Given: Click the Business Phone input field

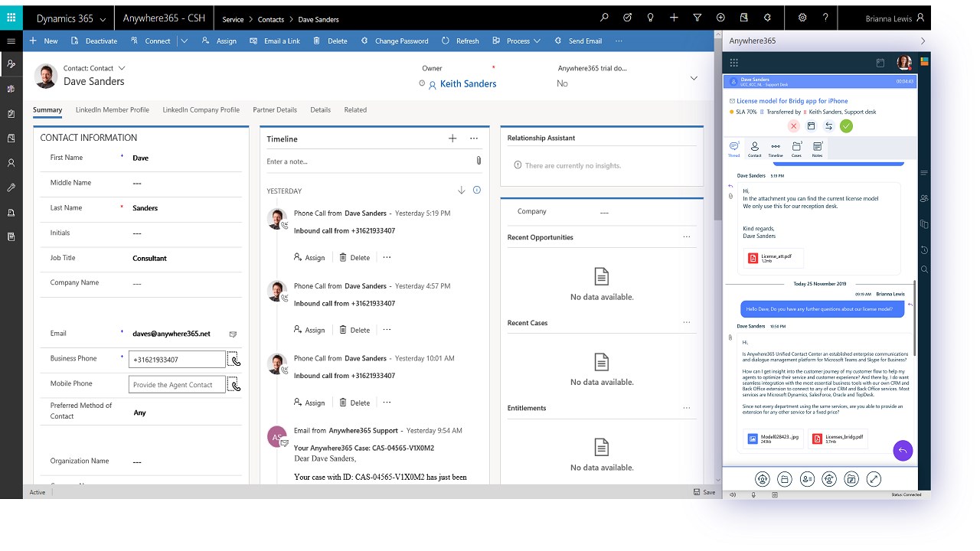Looking at the screenshot, I should tap(177, 360).
